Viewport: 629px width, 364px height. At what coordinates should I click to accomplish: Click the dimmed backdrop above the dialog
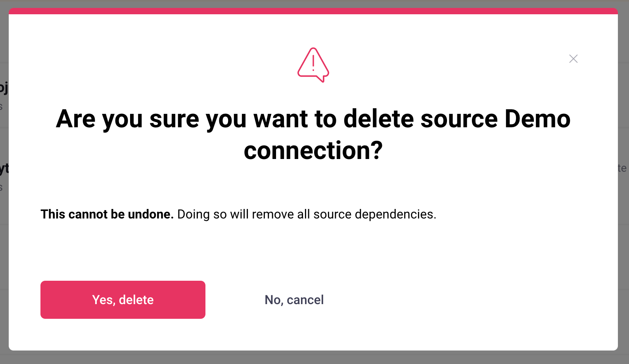pos(313,4)
